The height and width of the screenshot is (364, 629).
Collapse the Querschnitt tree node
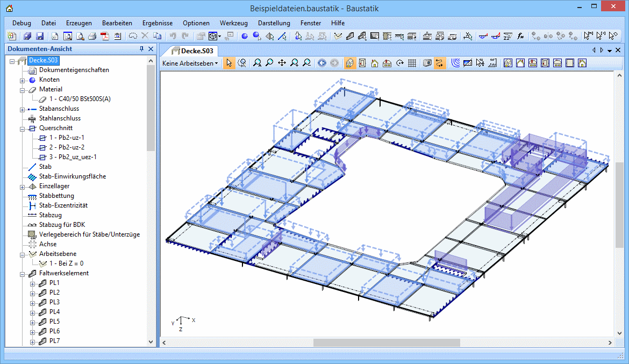tap(23, 128)
